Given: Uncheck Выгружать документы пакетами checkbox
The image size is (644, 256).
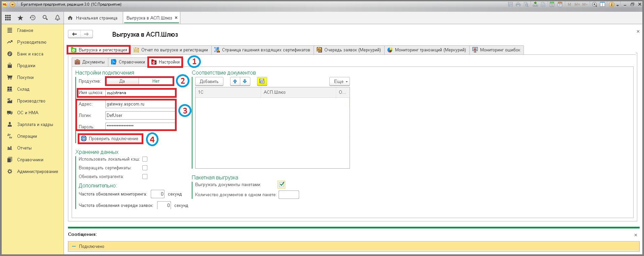Looking at the screenshot, I should (282, 184).
